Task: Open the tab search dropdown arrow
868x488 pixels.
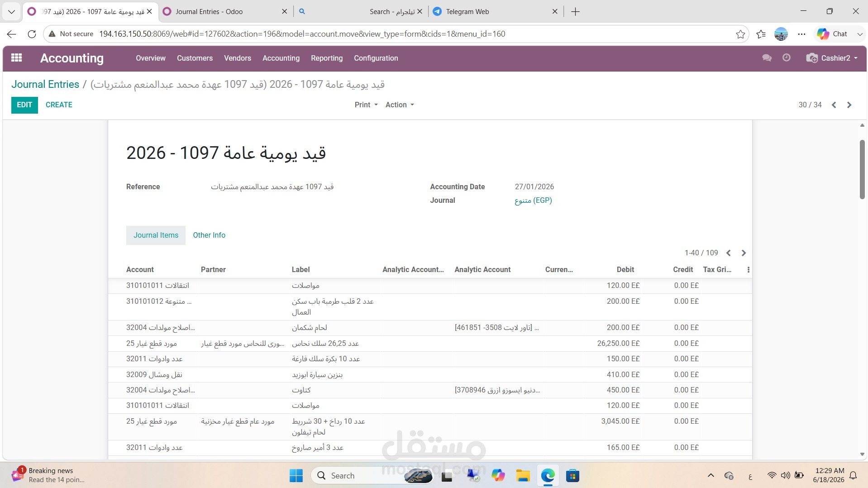Action: point(12,12)
